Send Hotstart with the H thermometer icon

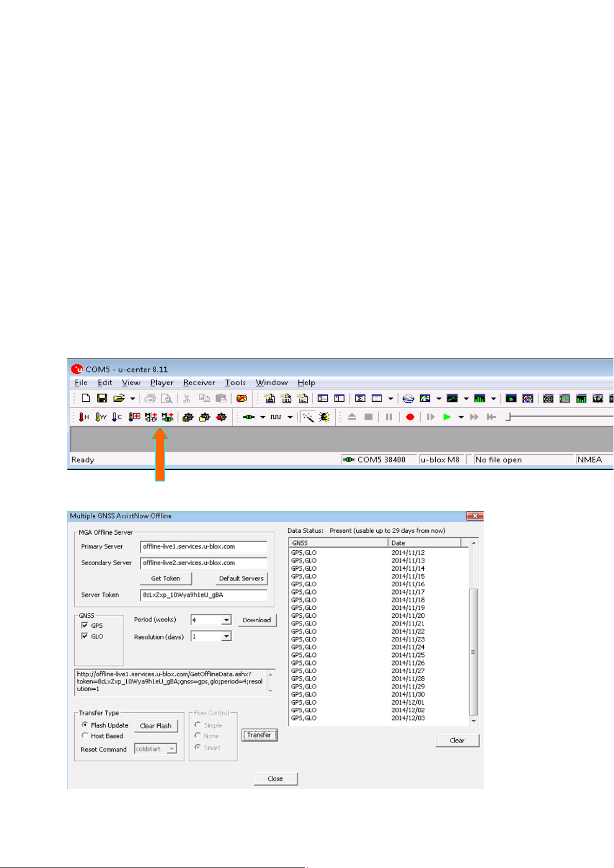84,417
